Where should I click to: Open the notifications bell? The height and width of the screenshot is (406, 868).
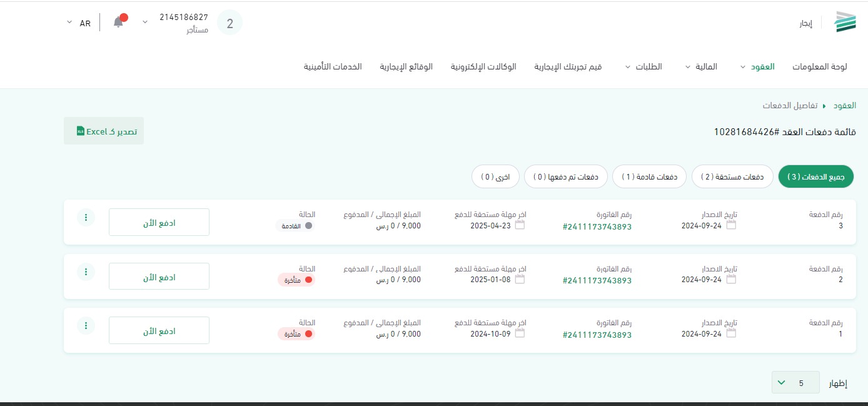(x=118, y=23)
